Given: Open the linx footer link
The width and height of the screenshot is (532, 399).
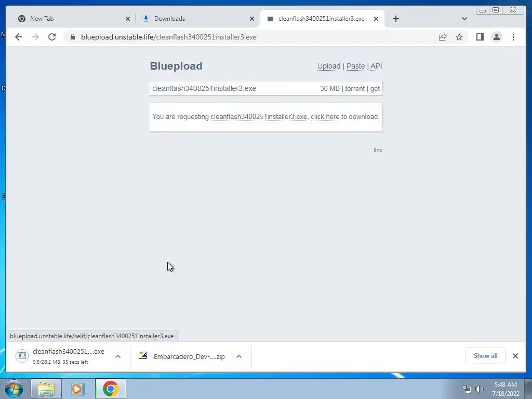Looking at the screenshot, I should click(378, 150).
